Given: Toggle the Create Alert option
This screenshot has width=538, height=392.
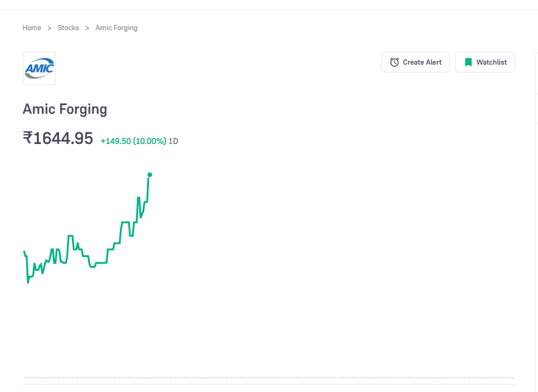Looking at the screenshot, I should point(416,62).
